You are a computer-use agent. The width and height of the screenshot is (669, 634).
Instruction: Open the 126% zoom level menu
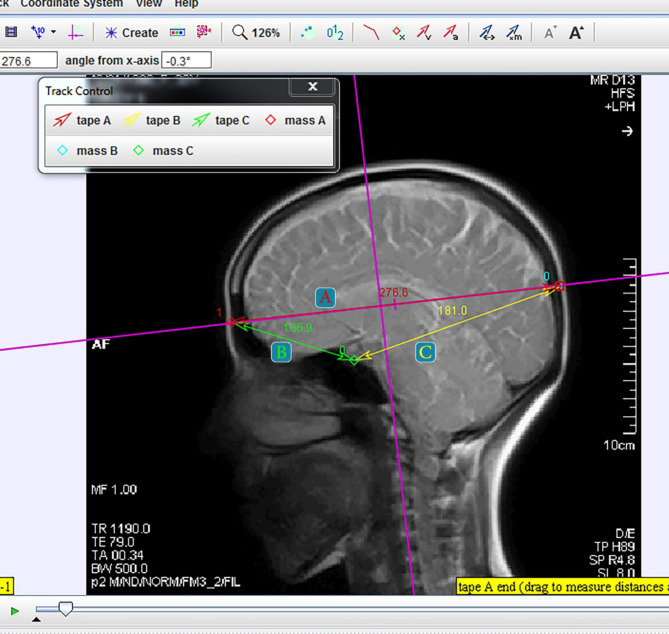[256, 33]
